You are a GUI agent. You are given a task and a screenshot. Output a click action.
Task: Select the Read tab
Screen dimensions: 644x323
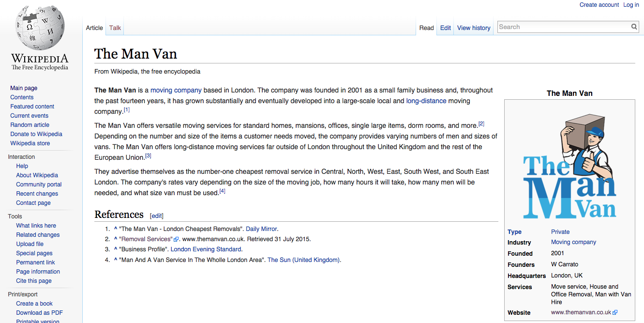point(426,28)
